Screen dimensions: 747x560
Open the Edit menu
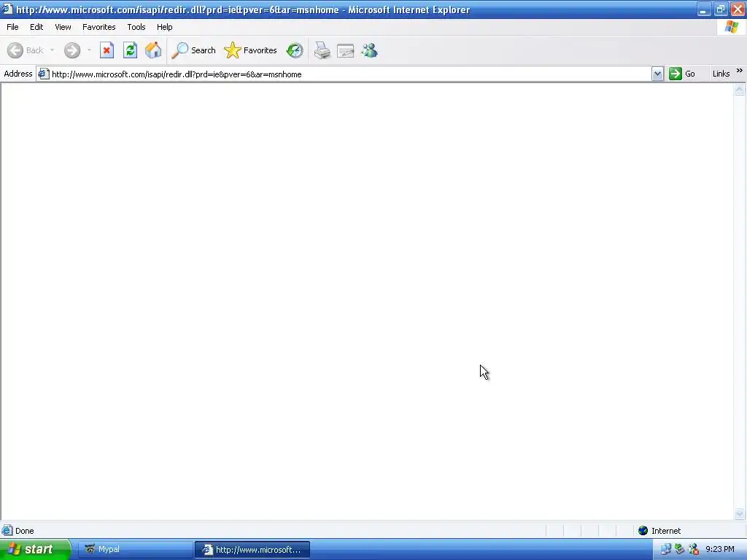(x=36, y=27)
